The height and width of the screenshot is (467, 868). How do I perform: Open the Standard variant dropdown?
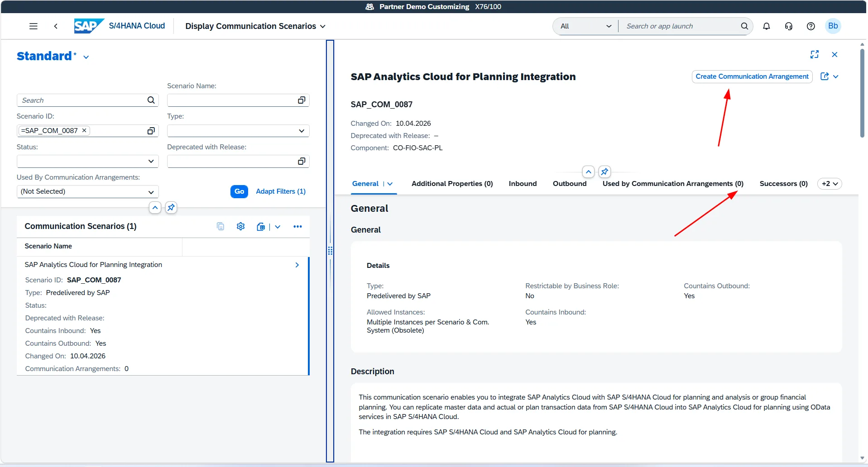click(86, 57)
